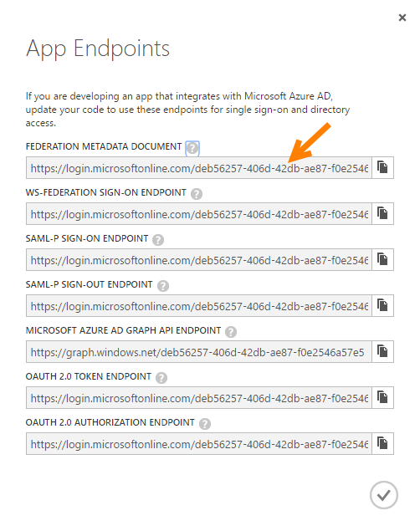Open help for Federation Metadata Document
The width and height of the screenshot is (420, 531).
point(192,148)
